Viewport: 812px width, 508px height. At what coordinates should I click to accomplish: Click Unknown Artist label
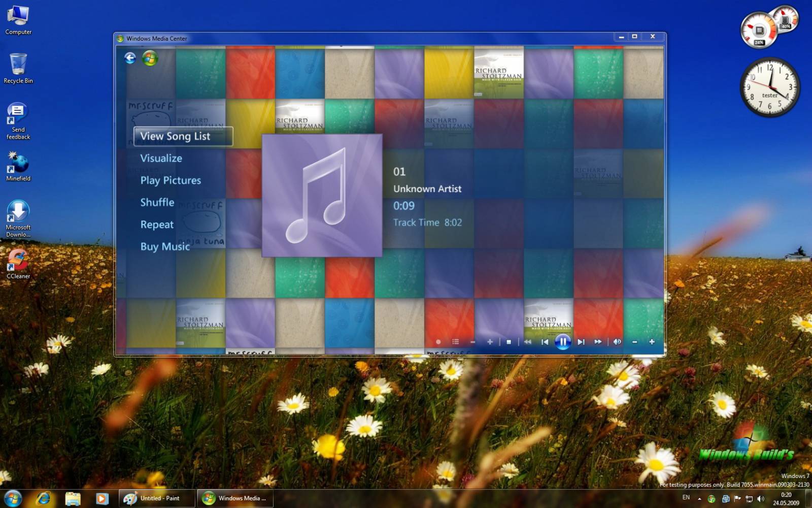427,188
